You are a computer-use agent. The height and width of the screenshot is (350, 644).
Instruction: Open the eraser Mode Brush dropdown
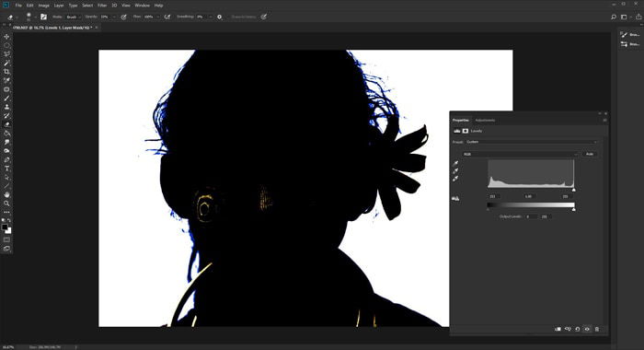tap(74, 17)
